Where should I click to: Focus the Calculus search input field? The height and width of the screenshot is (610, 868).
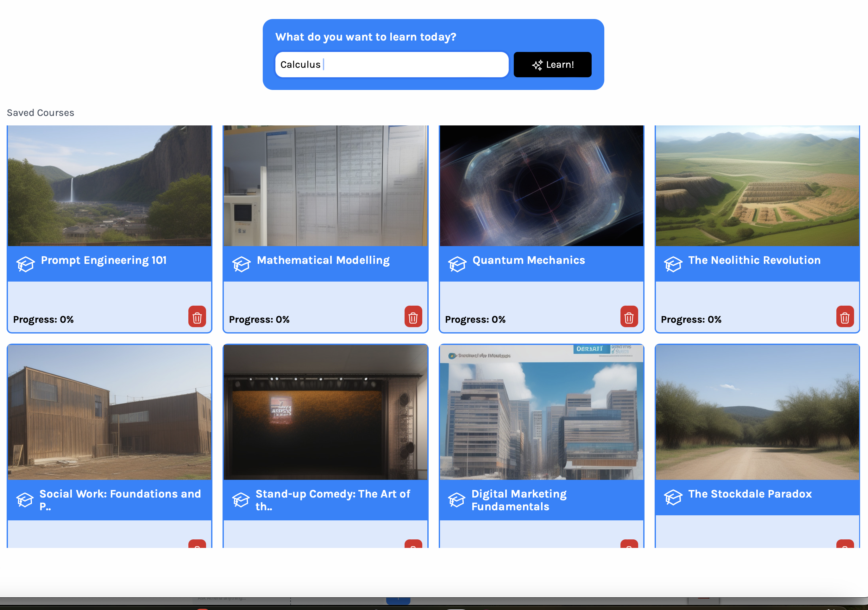(x=392, y=65)
